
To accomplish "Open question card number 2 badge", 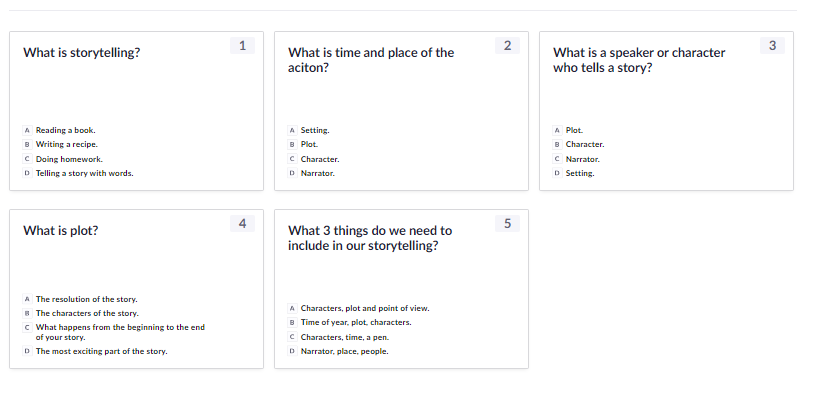I will pos(508,46).
